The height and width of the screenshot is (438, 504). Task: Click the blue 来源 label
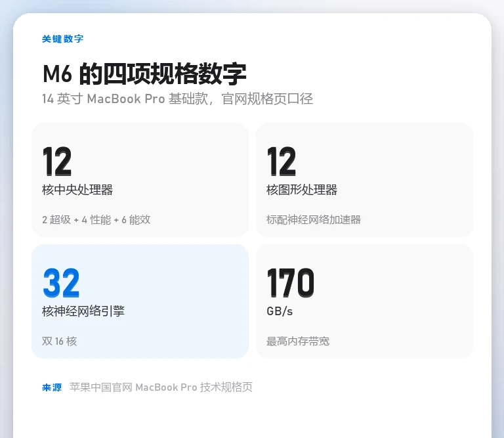tap(52, 387)
